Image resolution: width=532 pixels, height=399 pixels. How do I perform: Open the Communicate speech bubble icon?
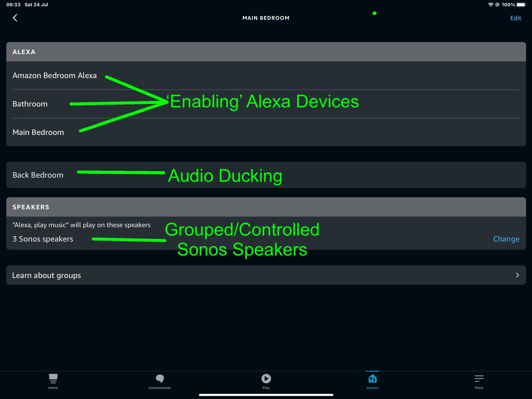tap(160, 378)
